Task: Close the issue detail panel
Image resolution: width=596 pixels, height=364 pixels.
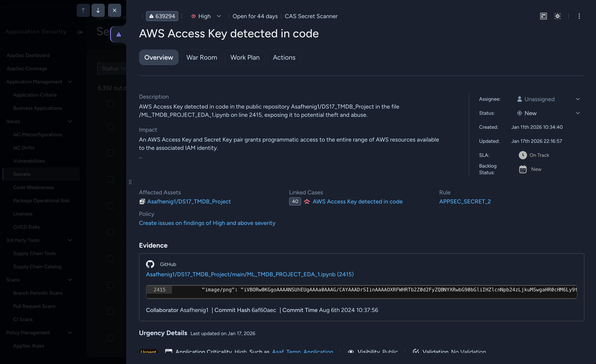Action: (114, 10)
